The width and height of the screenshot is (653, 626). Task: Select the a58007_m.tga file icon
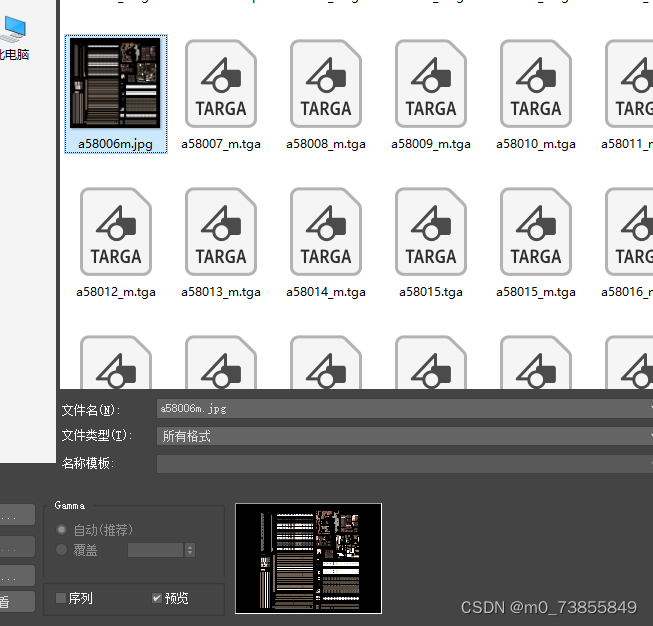click(221, 83)
